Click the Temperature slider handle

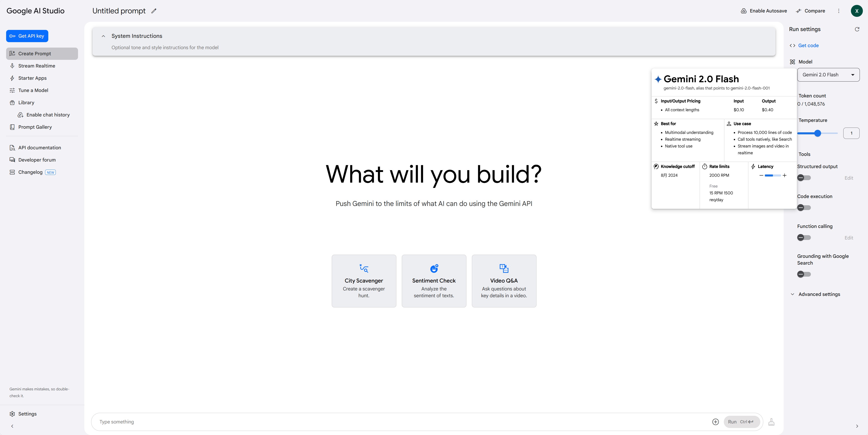click(817, 133)
